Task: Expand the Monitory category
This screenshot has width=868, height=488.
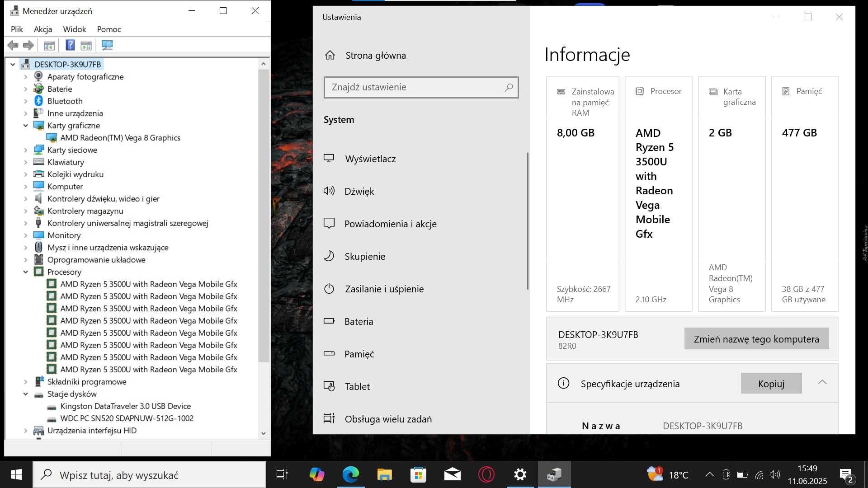Action: (25, 235)
